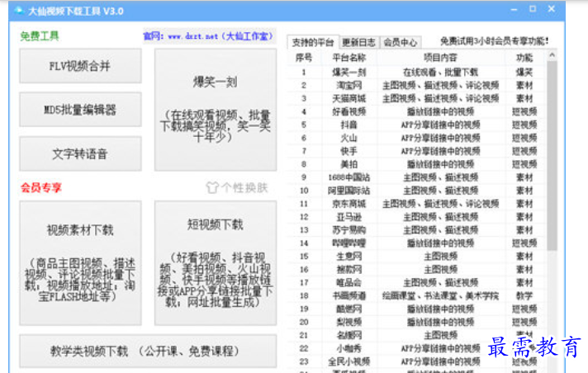Select the 美拍 platform row

point(416,164)
